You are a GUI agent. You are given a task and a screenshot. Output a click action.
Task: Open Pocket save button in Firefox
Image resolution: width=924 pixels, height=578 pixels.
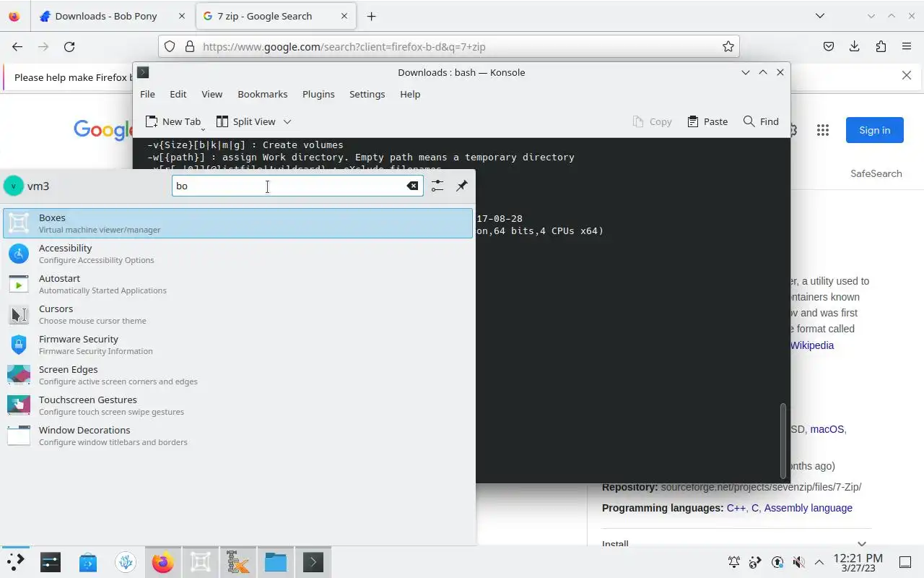click(x=829, y=46)
